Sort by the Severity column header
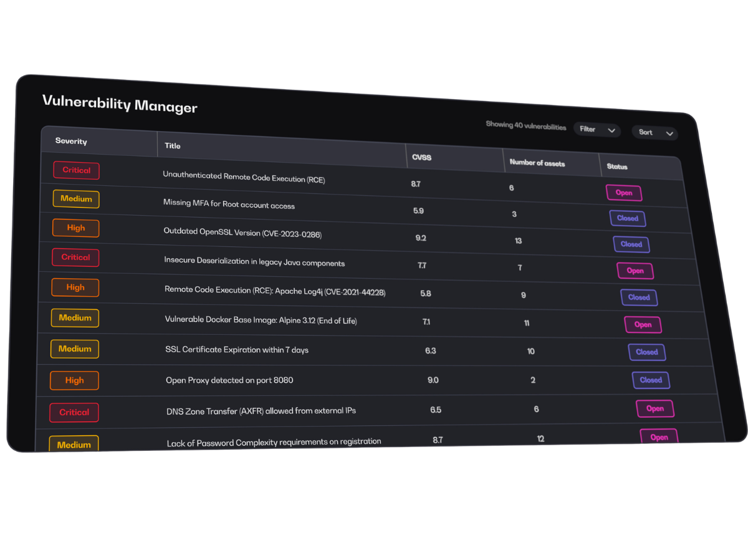 (x=71, y=141)
